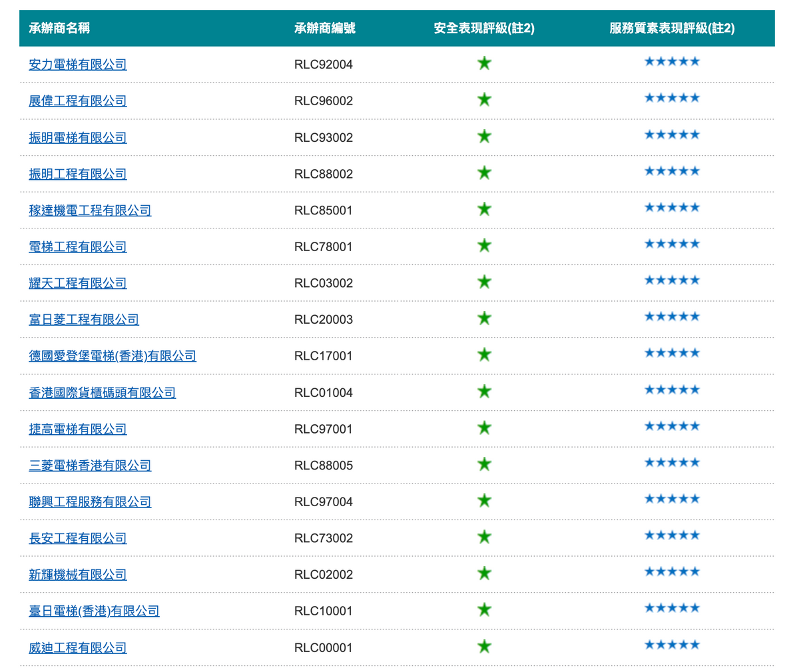Select contractor number RLC96002
Viewport: 799px width, 672px height.
coord(324,101)
